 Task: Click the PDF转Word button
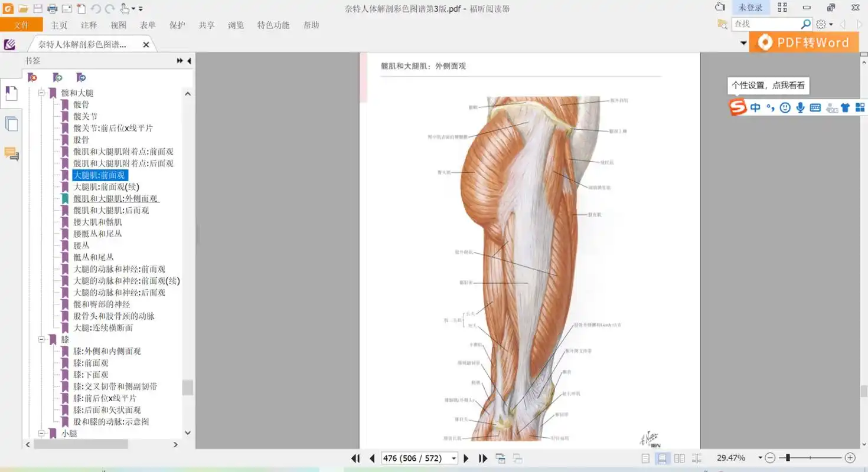tap(804, 42)
